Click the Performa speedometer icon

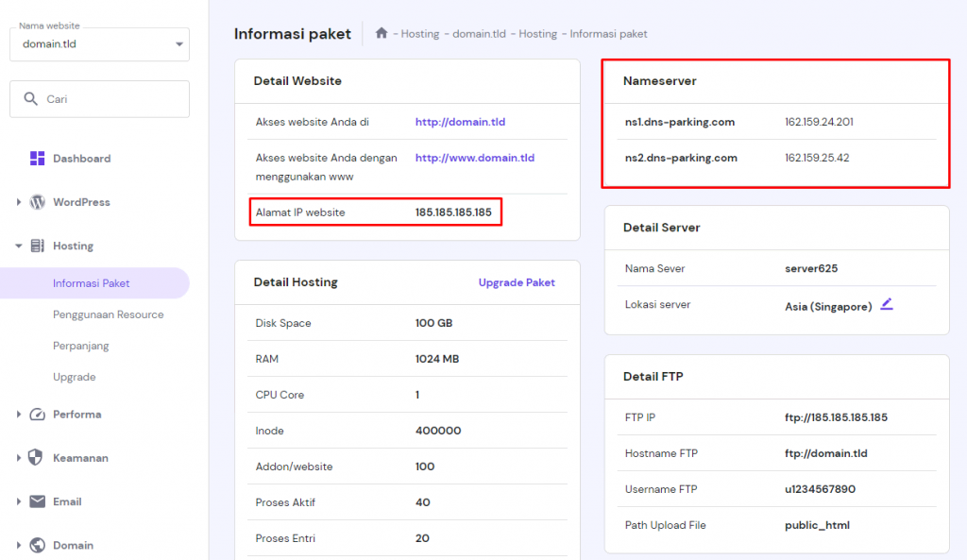coord(38,415)
